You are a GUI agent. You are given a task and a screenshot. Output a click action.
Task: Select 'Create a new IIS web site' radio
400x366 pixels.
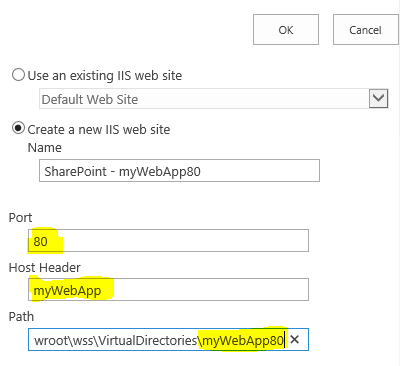pyautogui.click(x=18, y=128)
